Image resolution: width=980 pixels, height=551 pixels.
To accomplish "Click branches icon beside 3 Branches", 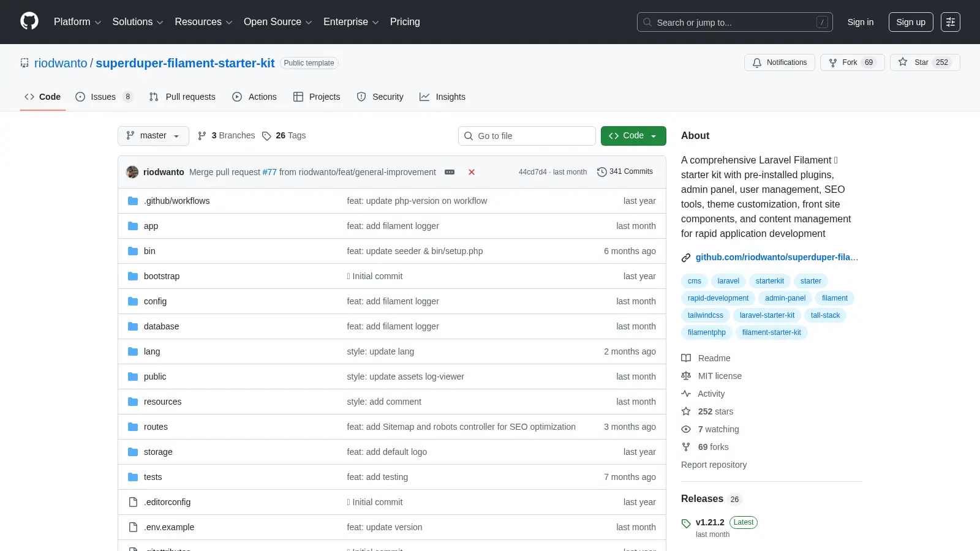I will click(202, 136).
